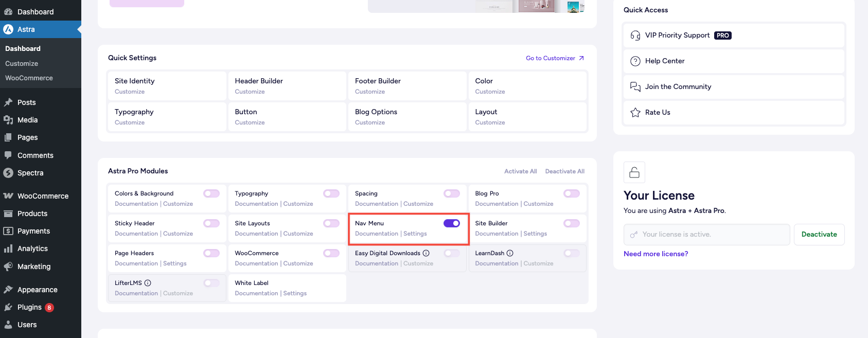Switch on the Blog Pro module

pos(571,193)
